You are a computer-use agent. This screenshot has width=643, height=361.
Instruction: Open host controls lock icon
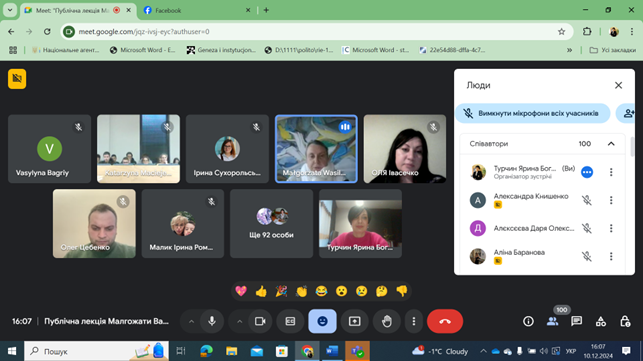(x=625, y=321)
